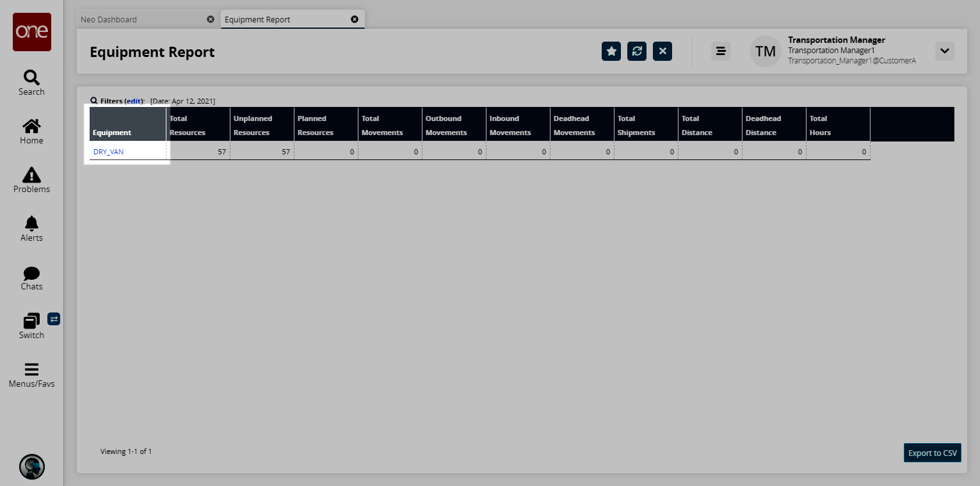980x486 pixels.
Task: Open the DRY_VAN equipment link
Action: pyautogui.click(x=108, y=152)
